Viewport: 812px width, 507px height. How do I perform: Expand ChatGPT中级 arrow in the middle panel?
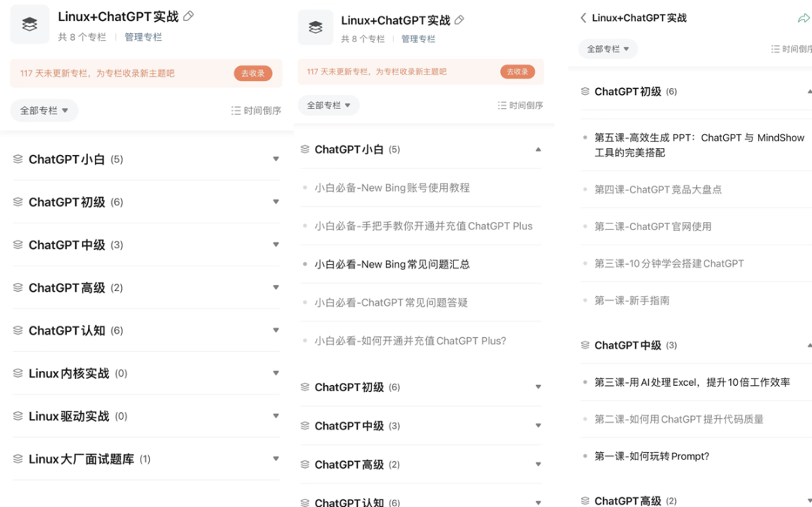coord(538,426)
